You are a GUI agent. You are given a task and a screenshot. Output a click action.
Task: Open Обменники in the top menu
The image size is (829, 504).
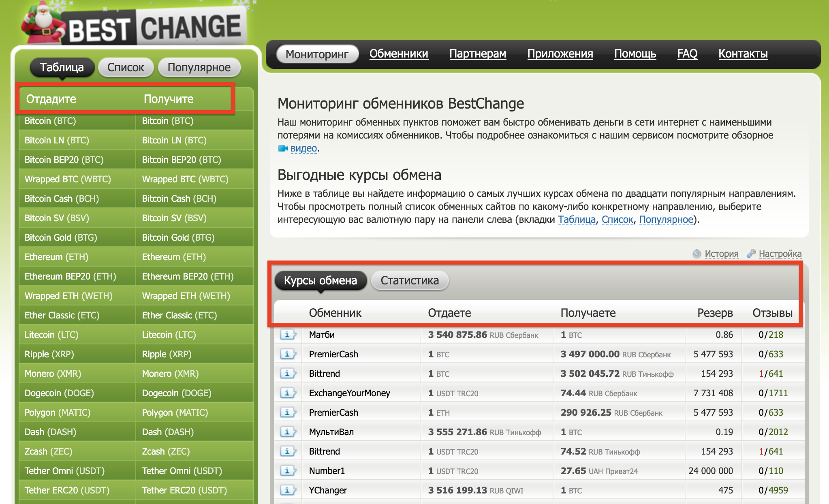pyautogui.click(x=399, y=53)
